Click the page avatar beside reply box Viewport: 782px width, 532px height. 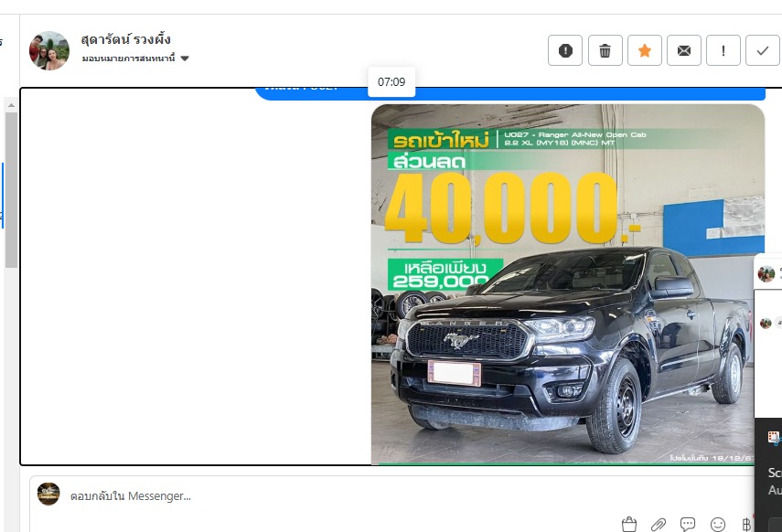coord(48,494)
